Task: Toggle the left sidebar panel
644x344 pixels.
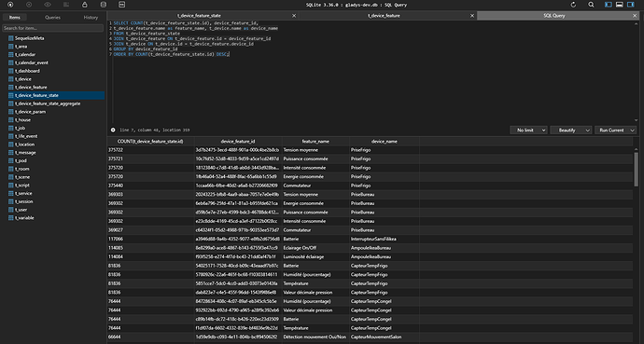Action: pos(609,5)
